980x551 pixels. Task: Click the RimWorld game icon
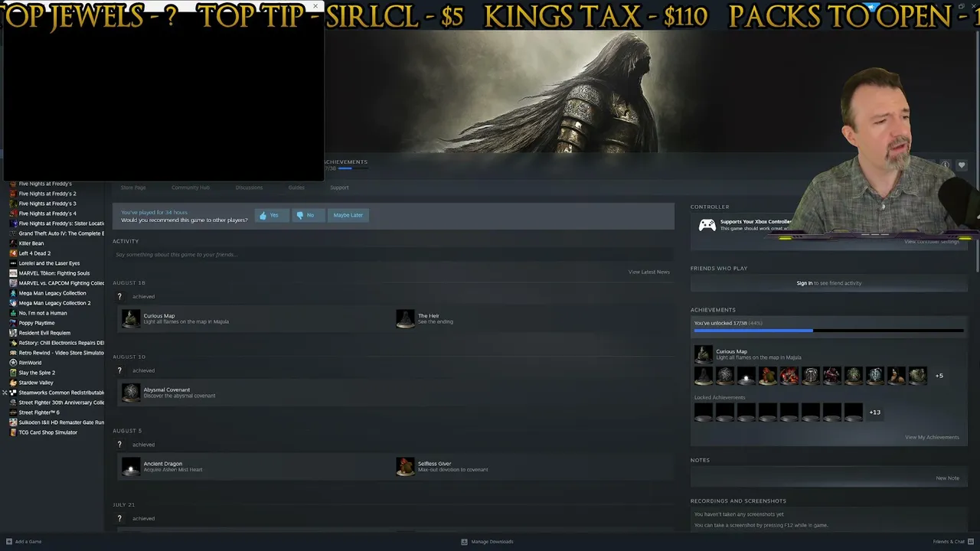(13, 363)
